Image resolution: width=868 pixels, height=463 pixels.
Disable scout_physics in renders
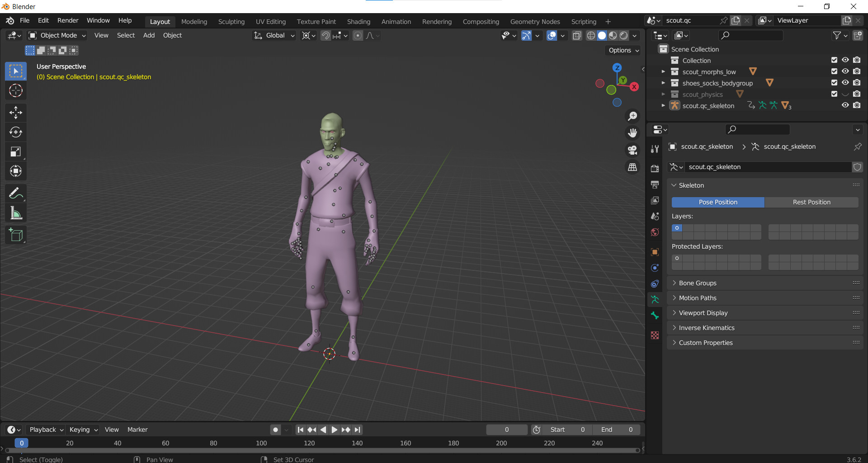[857, 94]
